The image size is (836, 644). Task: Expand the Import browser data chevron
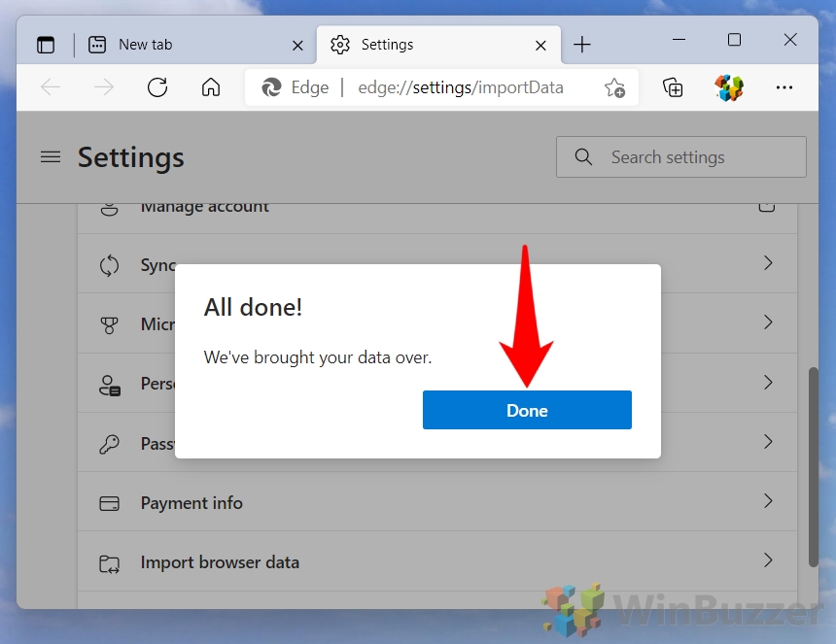pos(768,560)
